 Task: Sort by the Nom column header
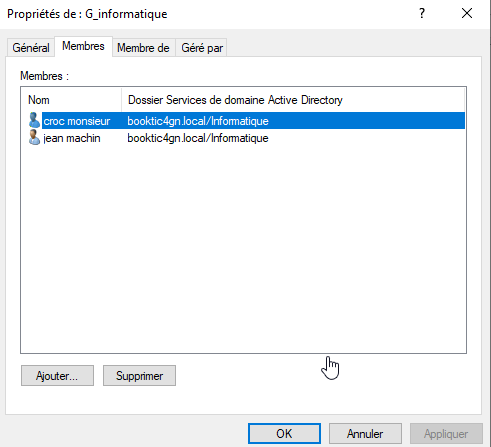point(71,100)
